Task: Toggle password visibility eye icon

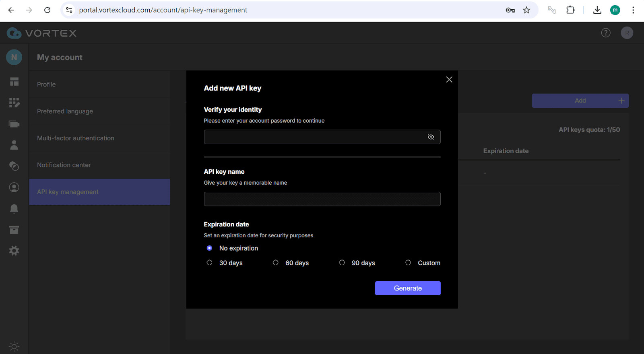Action: pyautogui.click(x=431, y=137)
